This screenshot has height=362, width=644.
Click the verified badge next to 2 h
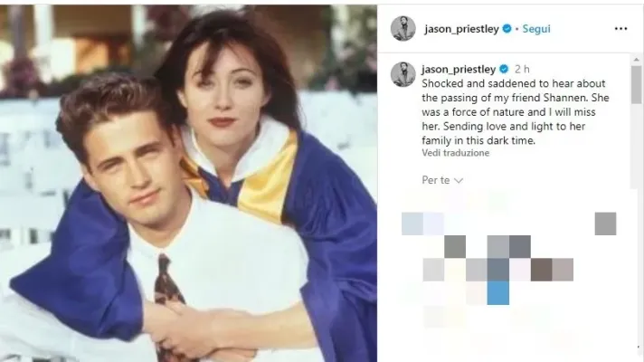(504, 69)
